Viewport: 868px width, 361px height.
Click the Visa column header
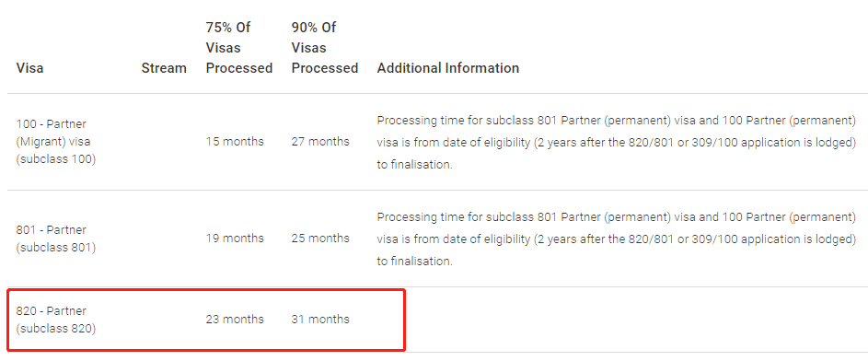point(29,68)
